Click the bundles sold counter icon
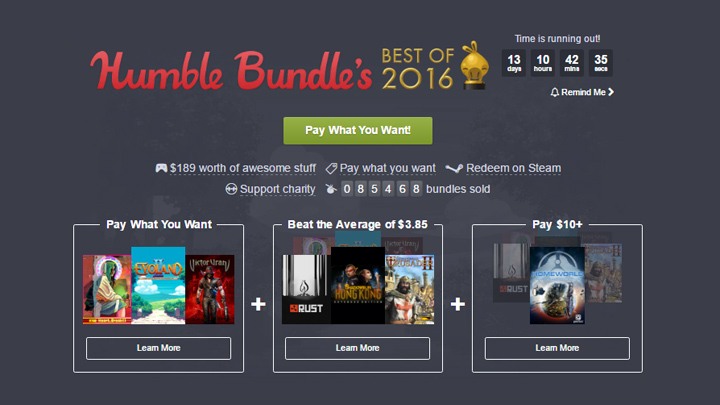The height and width of the screenshot is (405, 720). point(331,189)
